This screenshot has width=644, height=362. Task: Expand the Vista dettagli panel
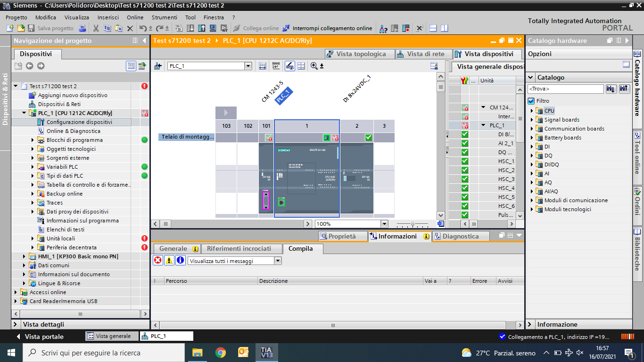click(16, 324)
